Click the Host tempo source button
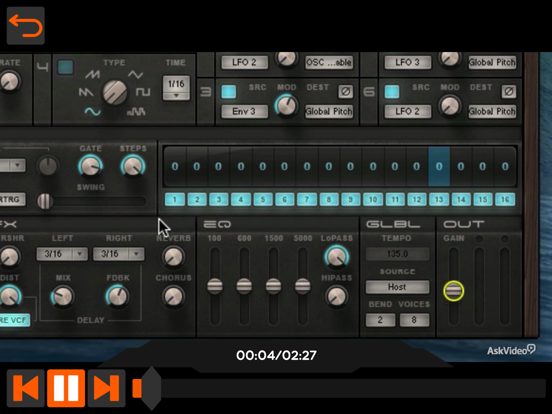Image resolution: width=552 pixels, height=414 pixels. tap(397, 287)
